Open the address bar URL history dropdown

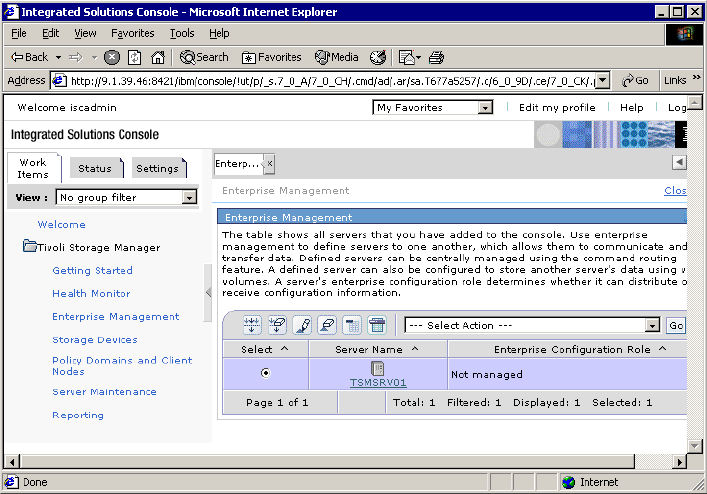point(603,81)
